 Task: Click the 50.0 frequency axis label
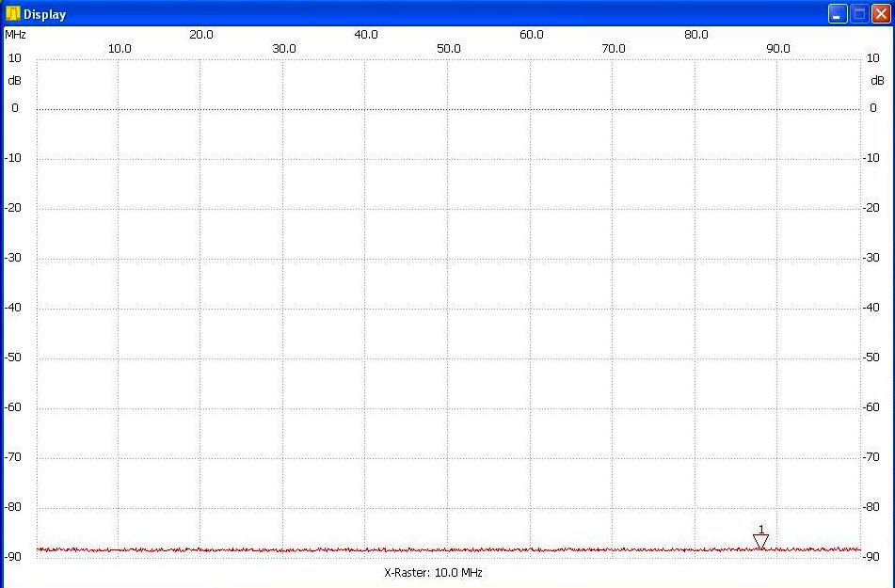449,49
